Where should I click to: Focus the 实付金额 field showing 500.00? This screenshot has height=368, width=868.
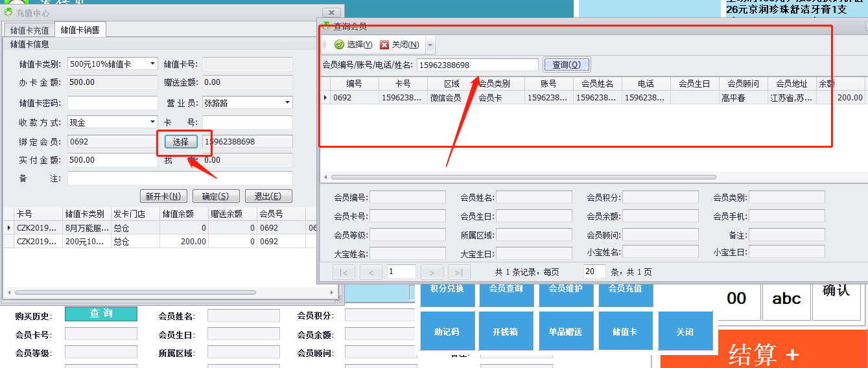113,160
